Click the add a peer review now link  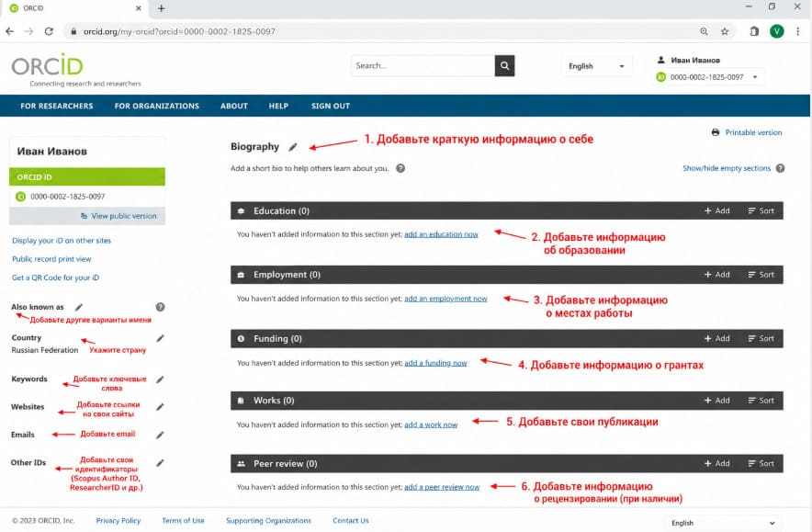coord(442,487)
